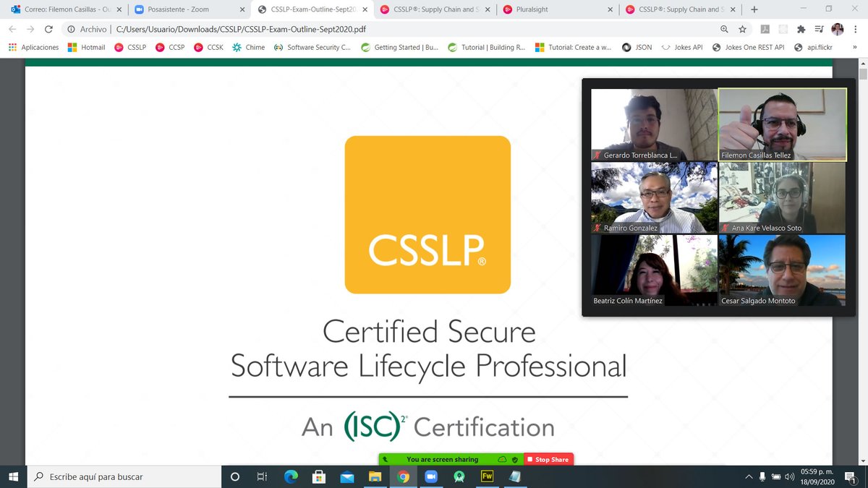868x488 pixels.
Task: Open Zoom from taskbar
Action: point(431,476)
